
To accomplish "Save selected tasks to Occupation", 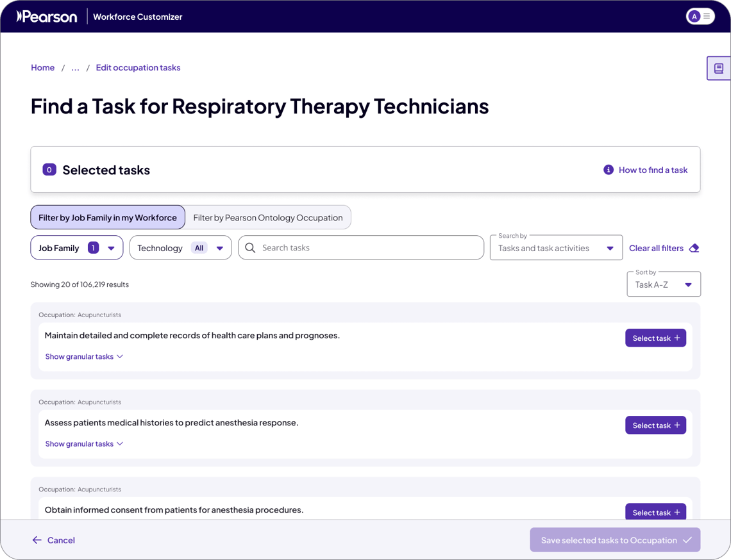I will [x=615, y=539].
